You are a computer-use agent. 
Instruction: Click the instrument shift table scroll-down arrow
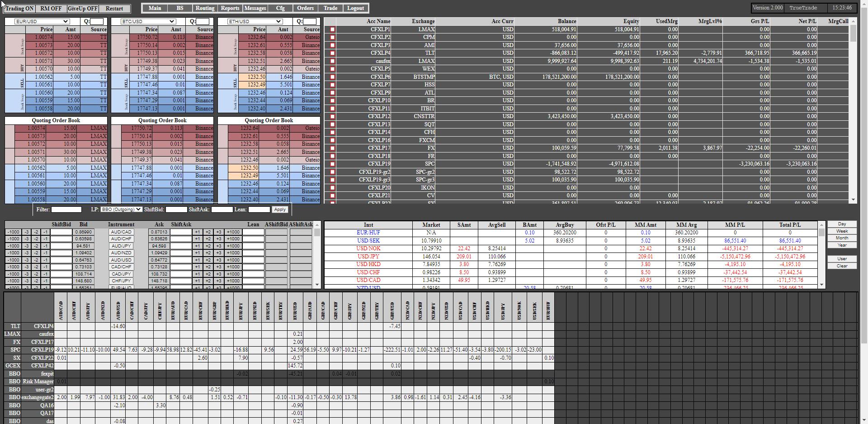click(317, 285)
